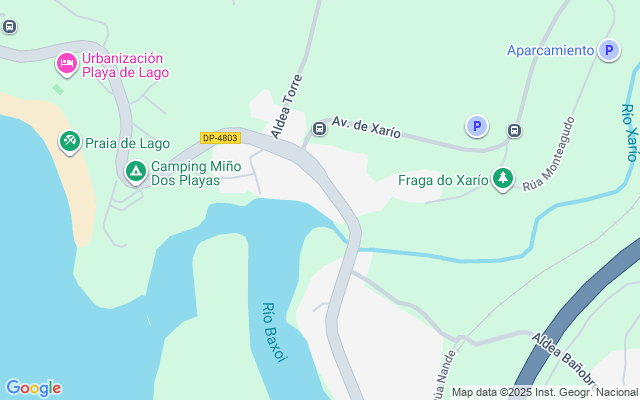640x400 pixels.
Task: Select the Aparcamiento text label
Action: (x=550, y=50)
